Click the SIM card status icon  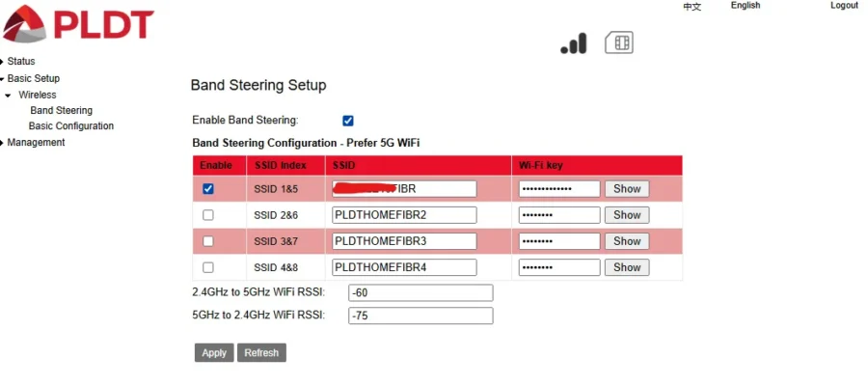[x=619, y=42]
